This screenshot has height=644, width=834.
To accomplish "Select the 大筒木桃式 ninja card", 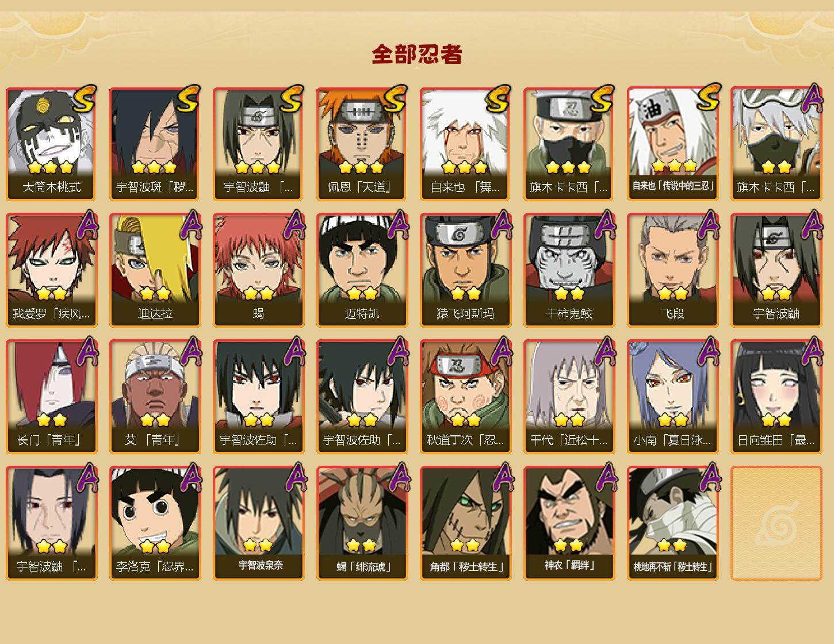I will tap(51, 144).
